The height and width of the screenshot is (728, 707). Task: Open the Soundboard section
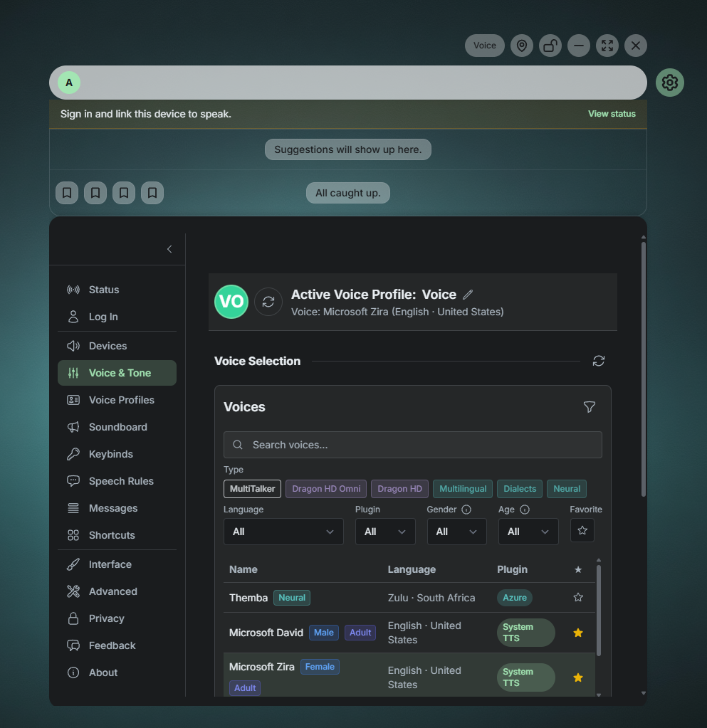(117, 427)
